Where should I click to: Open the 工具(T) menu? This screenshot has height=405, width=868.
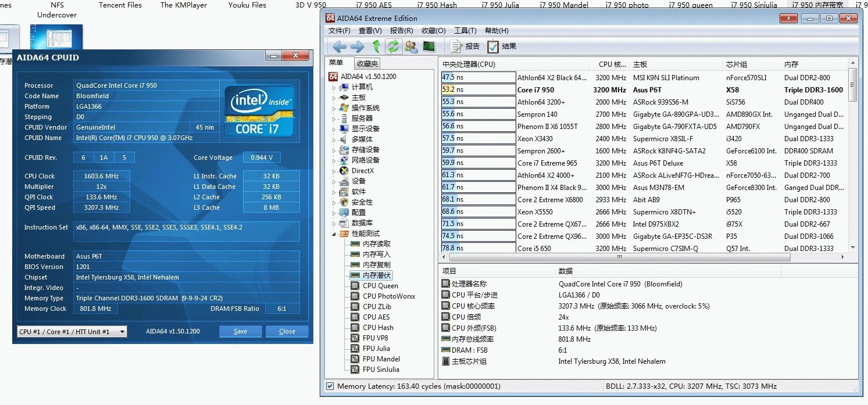click(465, 31)
